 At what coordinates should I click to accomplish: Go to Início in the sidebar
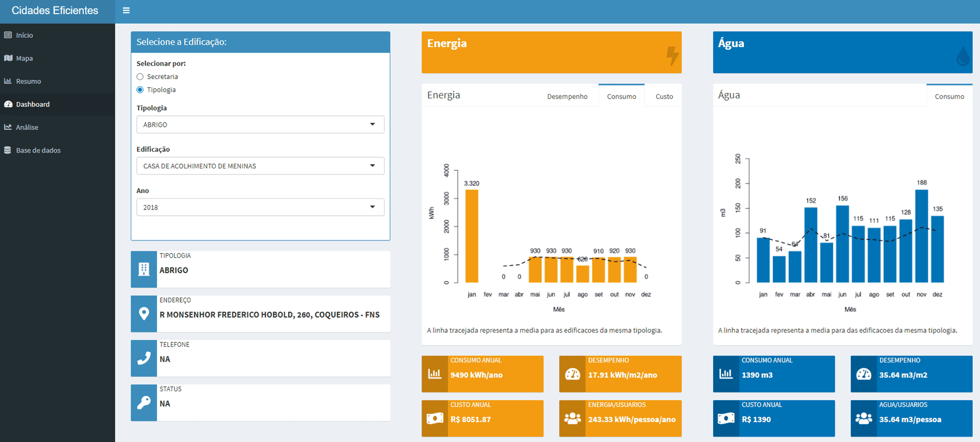57,35
